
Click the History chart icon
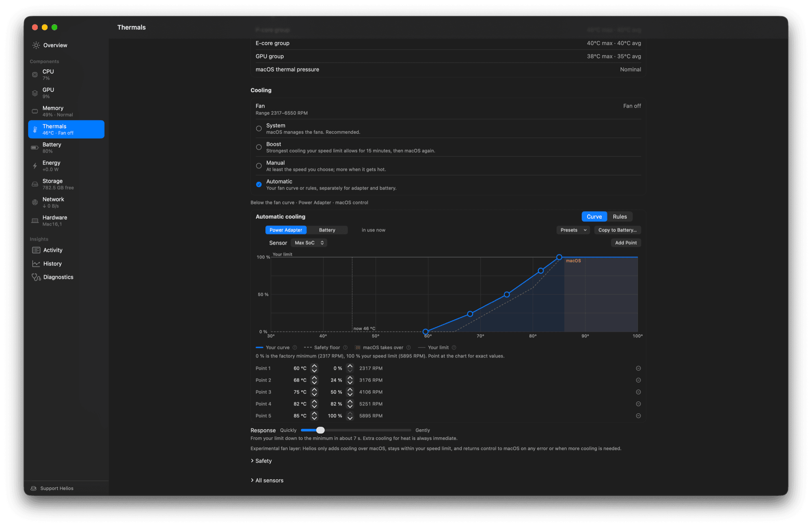36,264
